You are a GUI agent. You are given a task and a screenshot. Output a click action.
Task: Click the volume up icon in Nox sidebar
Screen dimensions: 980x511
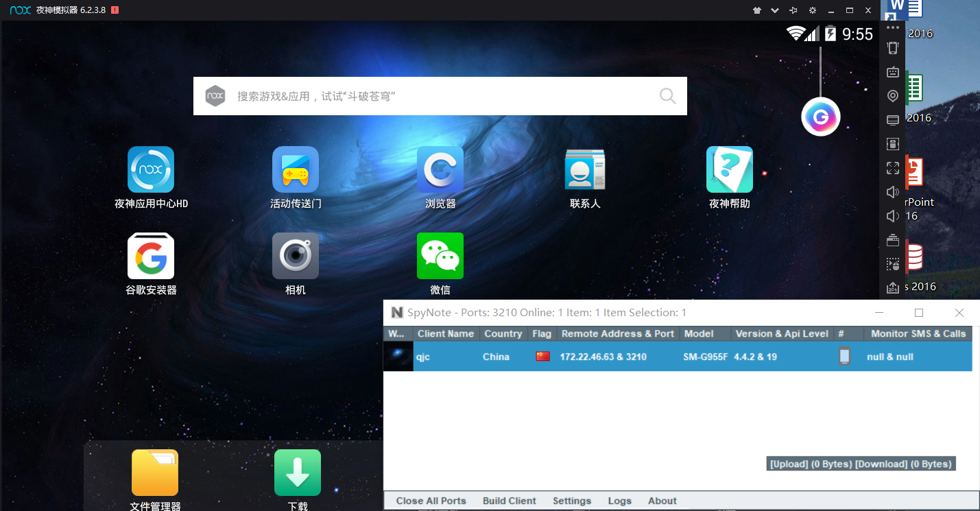pos(892,192)
